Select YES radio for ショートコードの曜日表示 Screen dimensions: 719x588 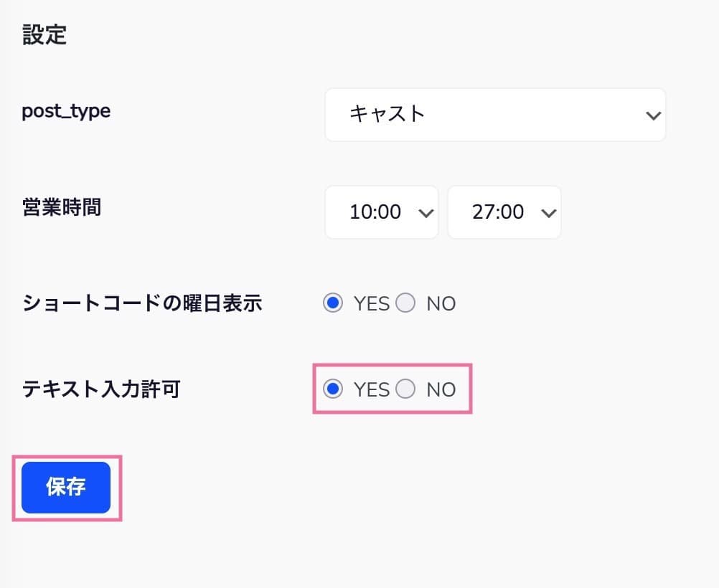[333, 303]
